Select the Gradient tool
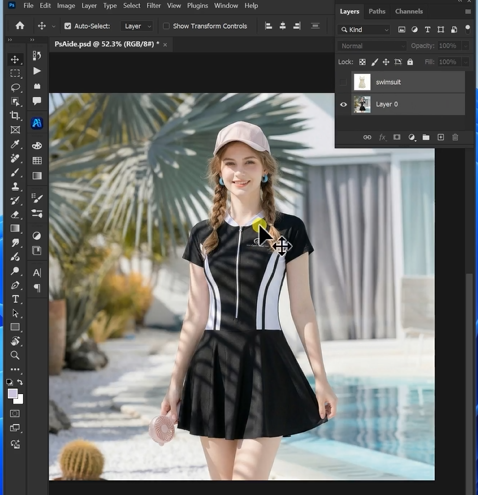 (15, 228)
